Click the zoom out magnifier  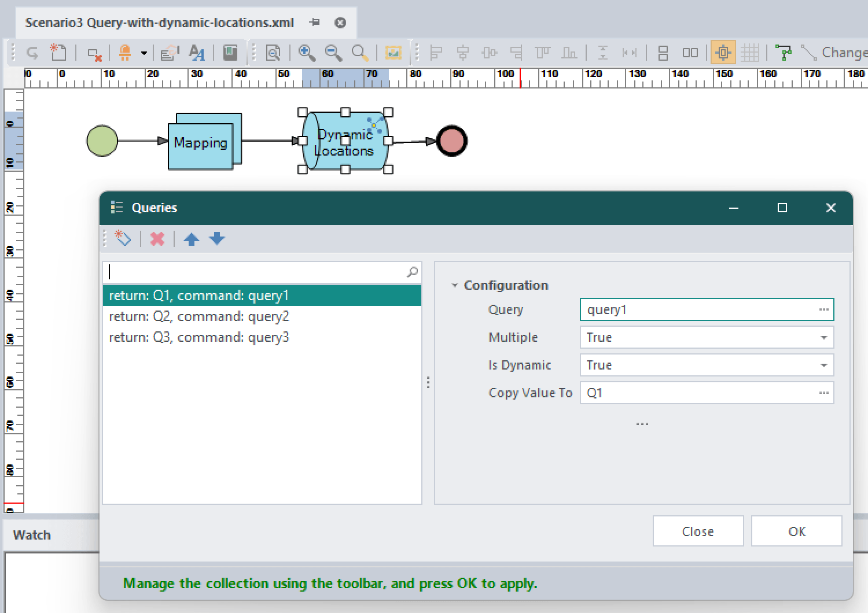click(333, 53)
